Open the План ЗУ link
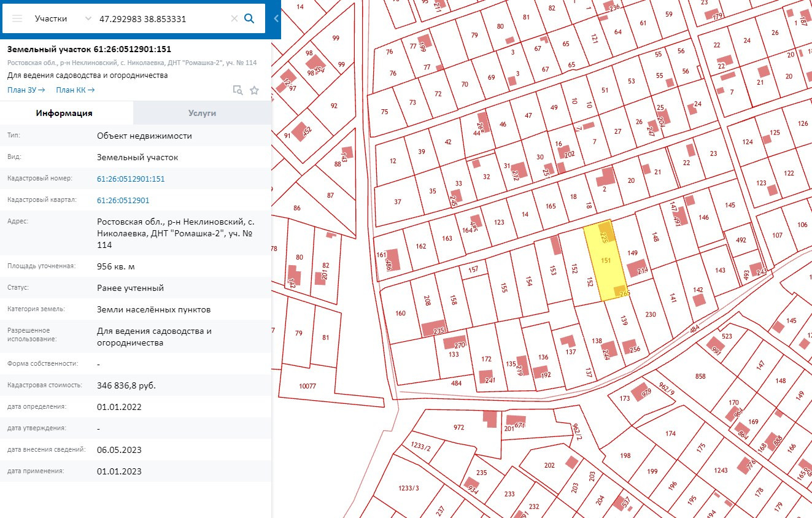812x518 pixels. pyautogui.click(x=26, y=90)
